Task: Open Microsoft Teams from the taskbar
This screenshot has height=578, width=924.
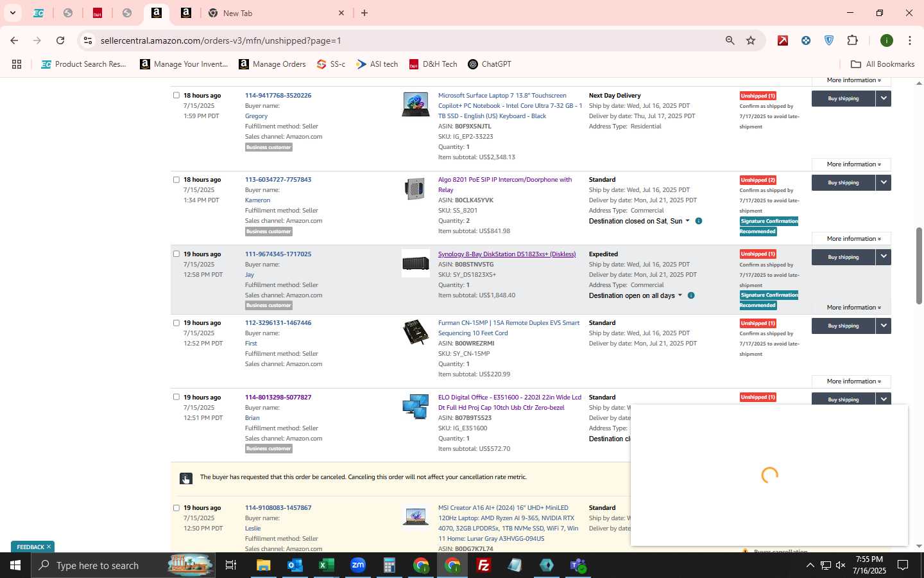Action: [x=578, y=565]
